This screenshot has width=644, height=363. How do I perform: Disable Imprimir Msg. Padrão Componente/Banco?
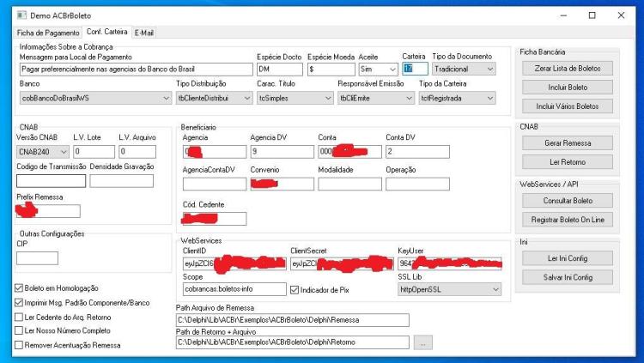tap(19, 303)
